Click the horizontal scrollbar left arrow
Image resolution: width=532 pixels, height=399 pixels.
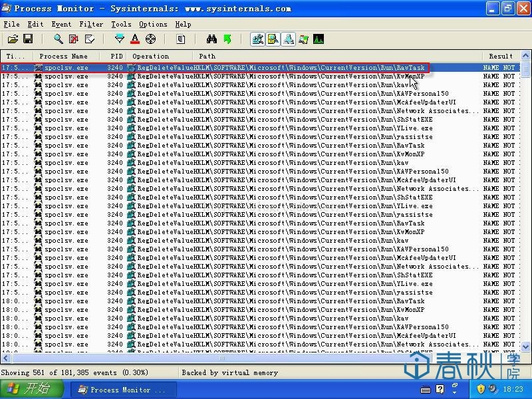[x=5, y=358]
